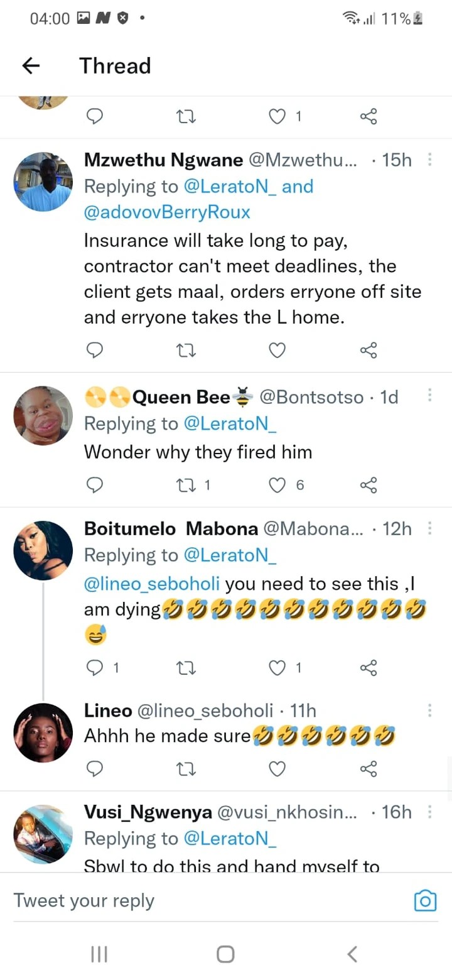Open Vusi_Ngwenya's profile picture
Screen dimensions: 452x980
click(43, 834)
